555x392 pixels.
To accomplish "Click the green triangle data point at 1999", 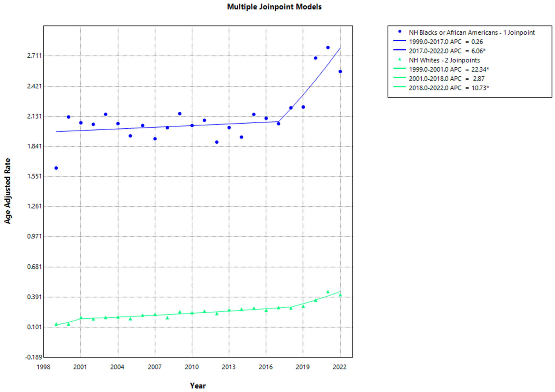I will coord(56,324).
